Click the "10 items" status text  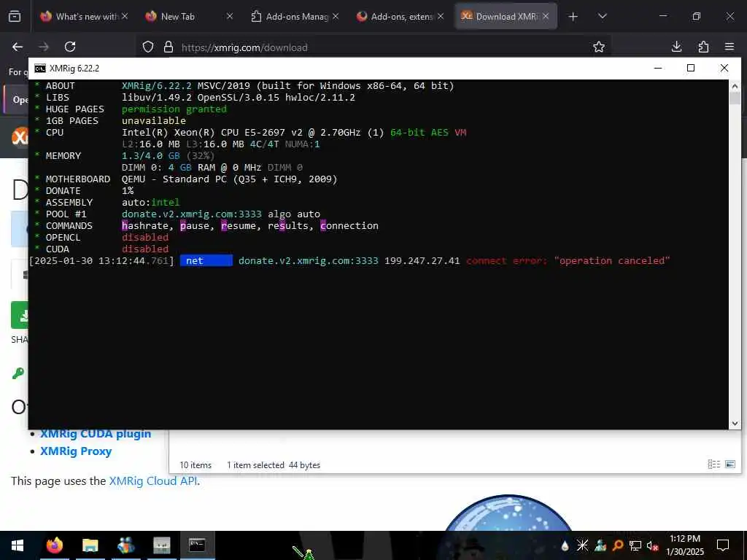point(196,465)
